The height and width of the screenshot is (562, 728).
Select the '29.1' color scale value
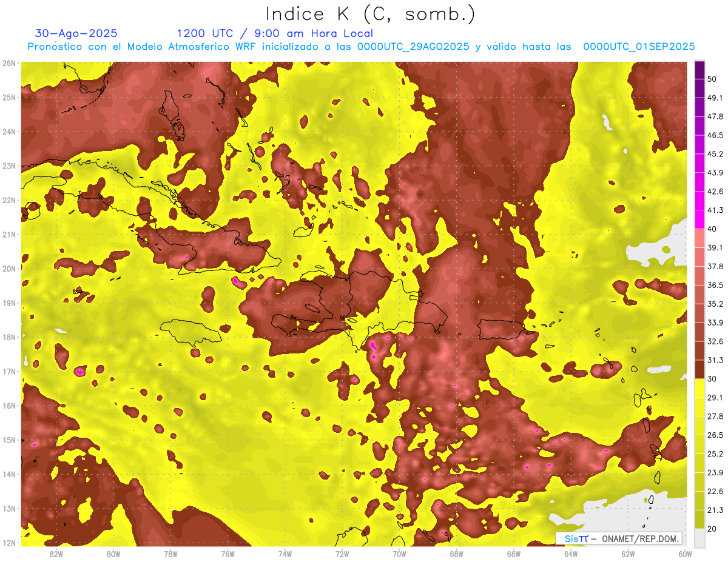pos(715,398)
